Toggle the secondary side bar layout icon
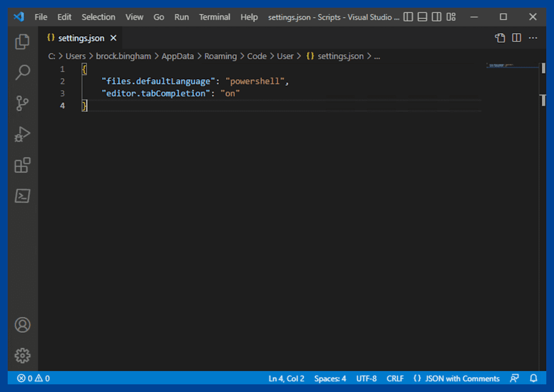 (x=437, y=17)
